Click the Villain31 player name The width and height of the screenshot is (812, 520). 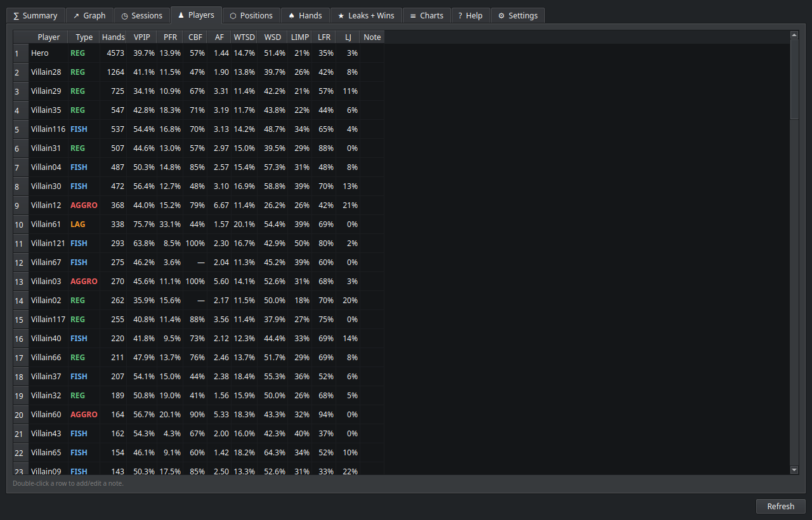(46, 148)
